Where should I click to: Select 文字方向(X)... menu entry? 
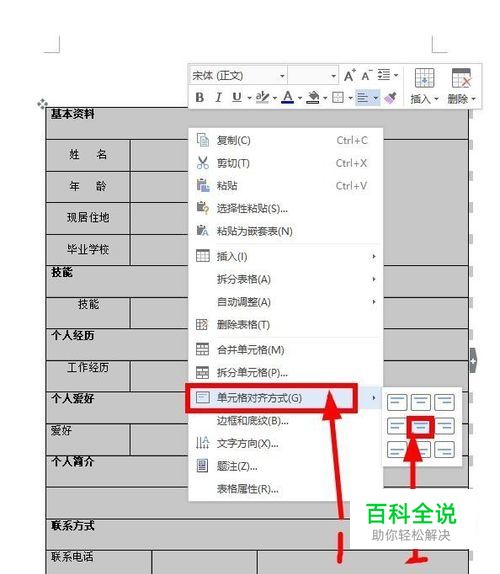coord(286,443)
